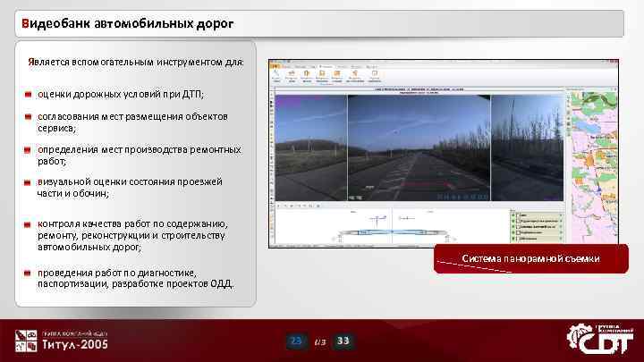Click the slide title Видеобанк автомобильных дорог

point(127,23)
